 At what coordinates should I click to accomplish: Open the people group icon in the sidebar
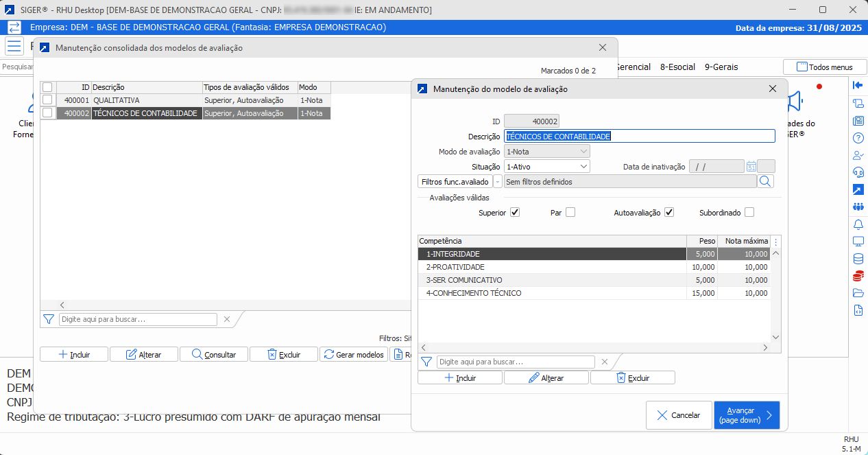point(858,207)
